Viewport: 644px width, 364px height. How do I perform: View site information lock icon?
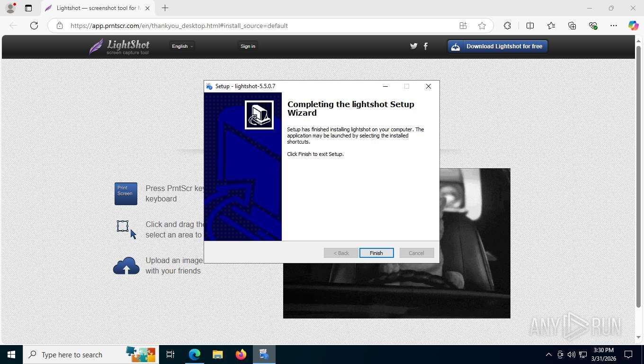click(59, 26)
